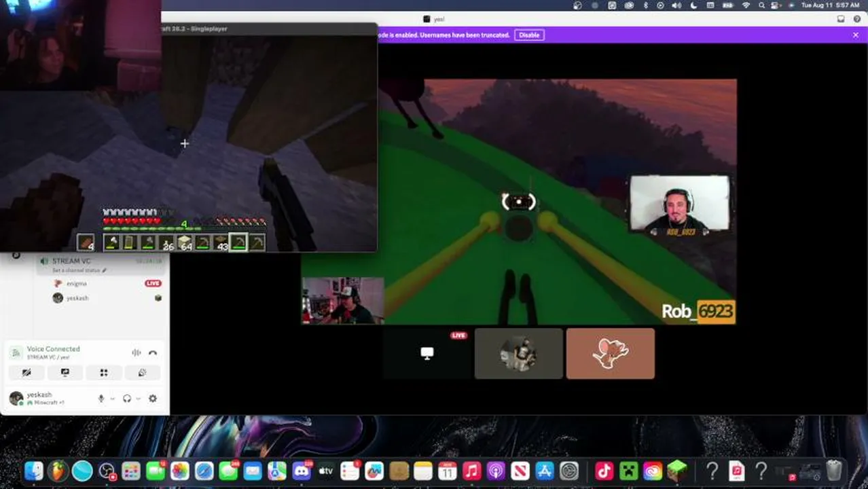Select the mouse cartoon avatar participant tile
The image size is (868, 489).
(611, 353)
